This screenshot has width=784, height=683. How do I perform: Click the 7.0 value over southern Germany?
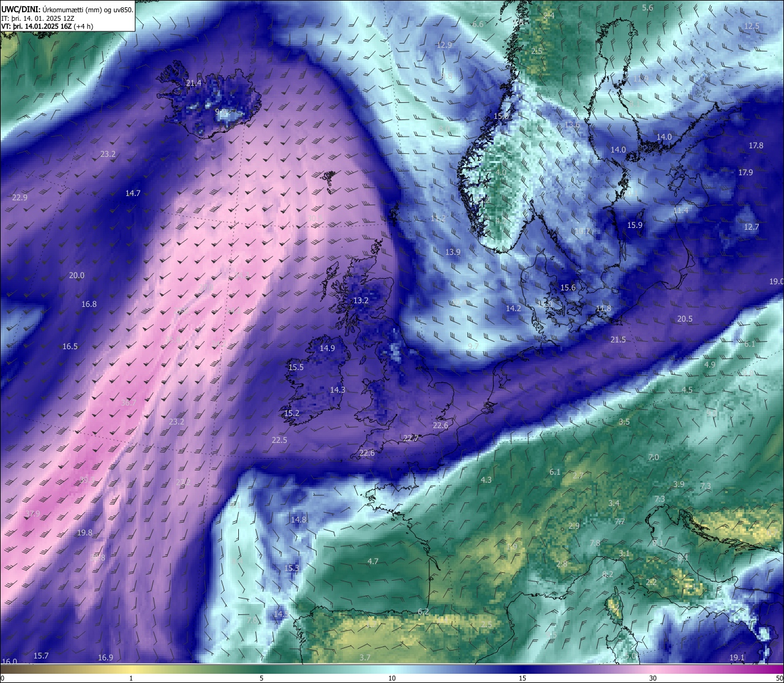654,458
